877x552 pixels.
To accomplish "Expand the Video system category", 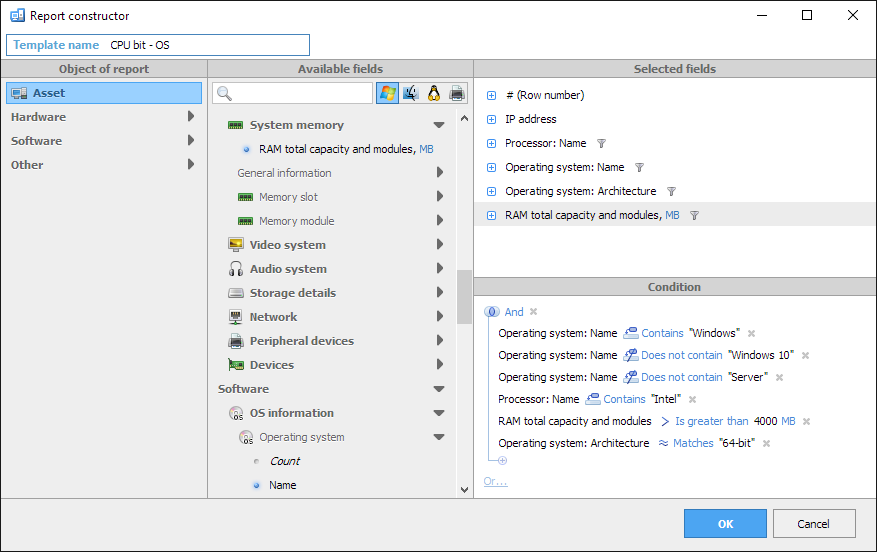I will click(440, 244).
